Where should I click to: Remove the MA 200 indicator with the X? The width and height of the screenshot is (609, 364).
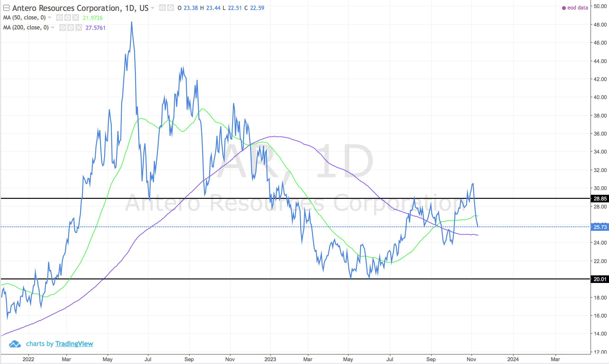coord(78,27)
